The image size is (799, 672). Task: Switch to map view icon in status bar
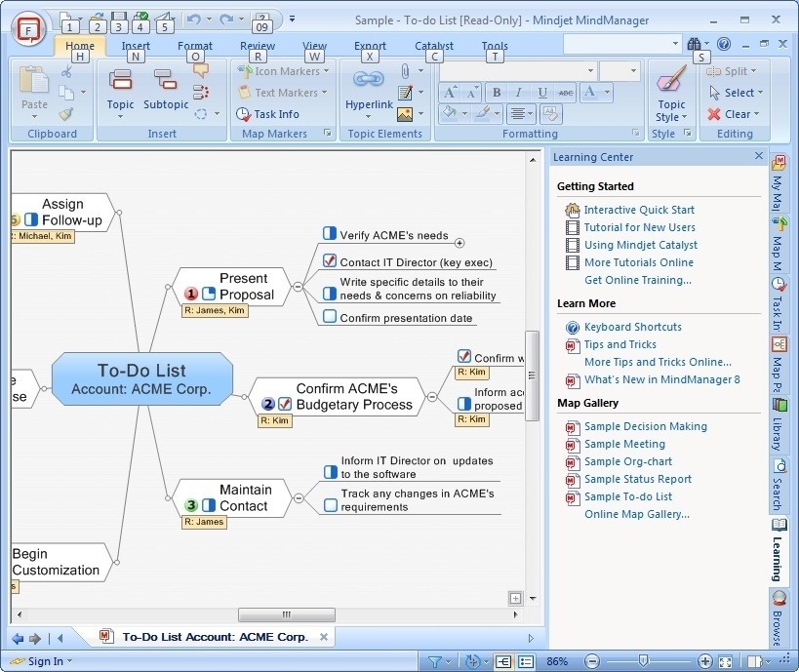coord(503,662)
